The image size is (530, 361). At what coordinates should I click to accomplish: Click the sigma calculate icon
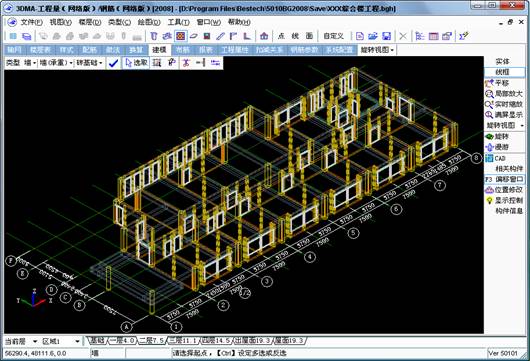click(x=464, y=36)
